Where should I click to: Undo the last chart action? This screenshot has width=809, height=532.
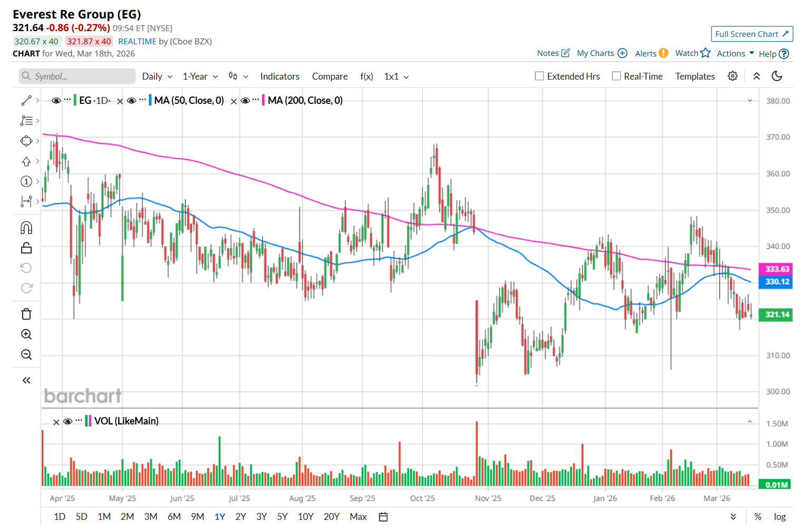[x=26, y=268]
